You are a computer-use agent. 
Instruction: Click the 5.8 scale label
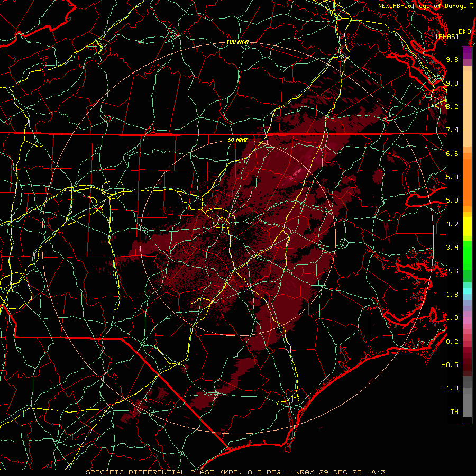tap(452, 177)
